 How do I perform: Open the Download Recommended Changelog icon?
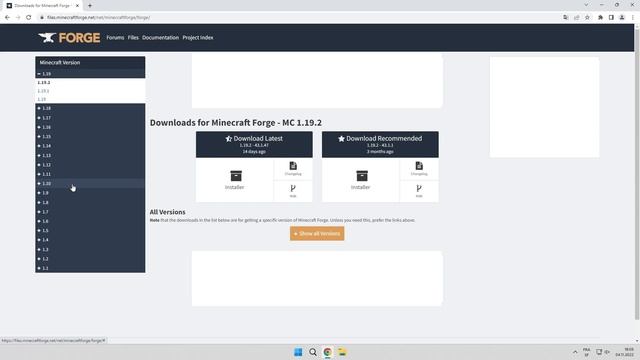[419, 166]
